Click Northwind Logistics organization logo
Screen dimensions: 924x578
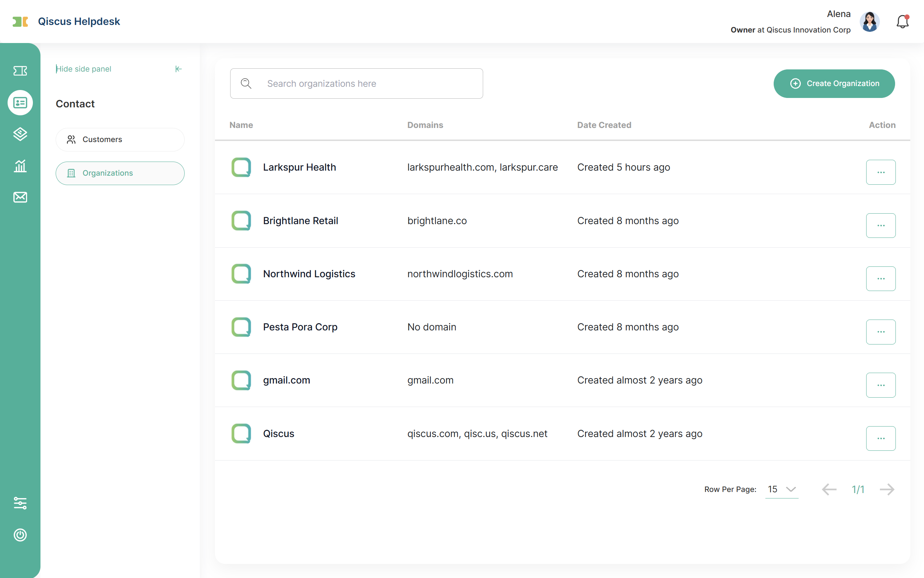point(241,274)
